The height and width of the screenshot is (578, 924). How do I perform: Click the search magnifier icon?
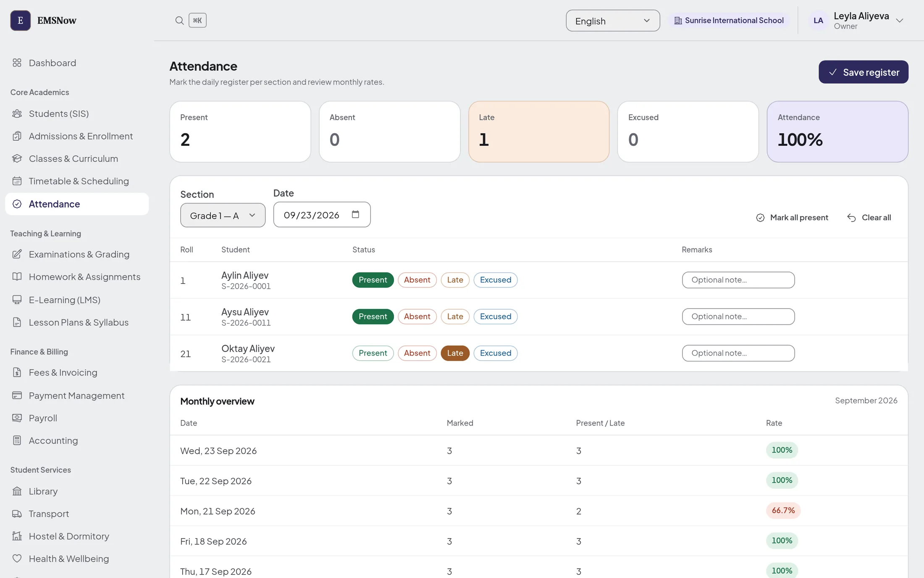[x=179, y=20]
